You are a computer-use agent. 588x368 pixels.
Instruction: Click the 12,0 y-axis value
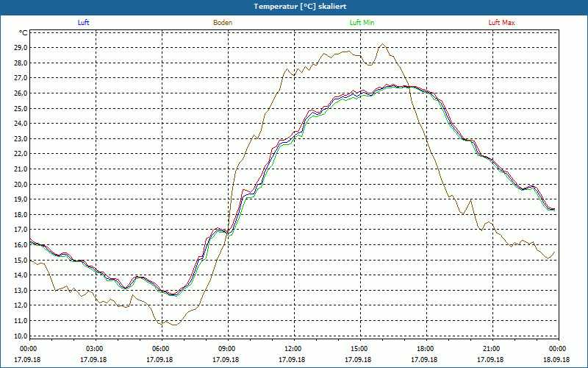coord(21,305)
